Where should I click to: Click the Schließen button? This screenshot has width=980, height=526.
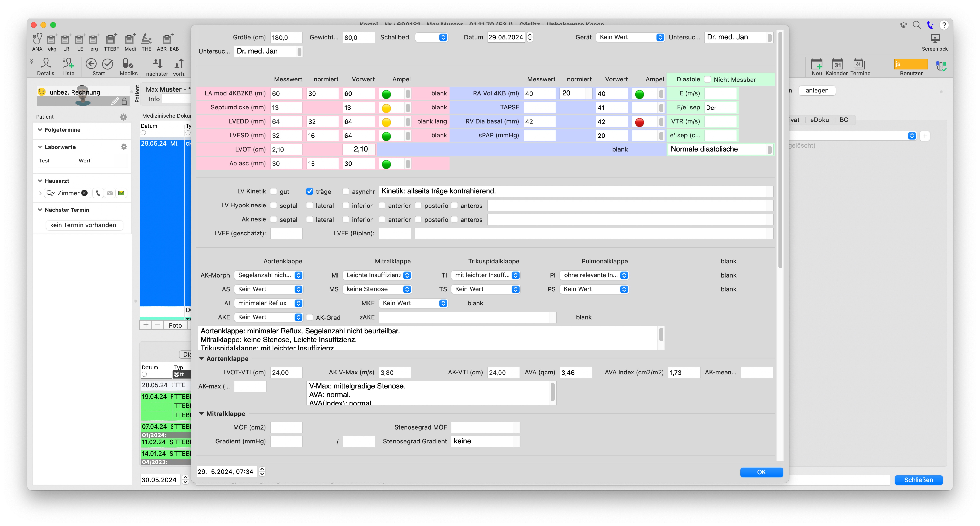[x=918, y=480]
